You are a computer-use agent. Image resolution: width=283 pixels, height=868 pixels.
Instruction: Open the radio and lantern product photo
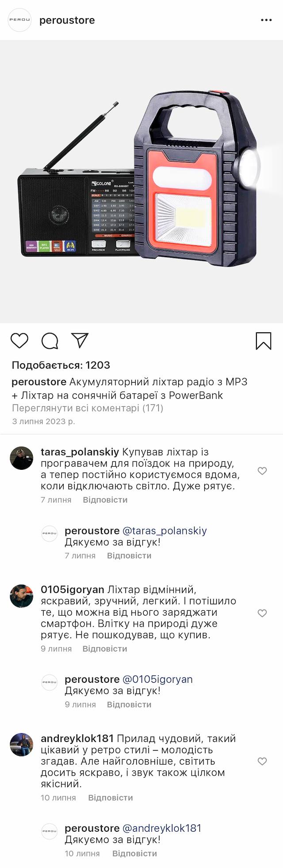[141, 181]
